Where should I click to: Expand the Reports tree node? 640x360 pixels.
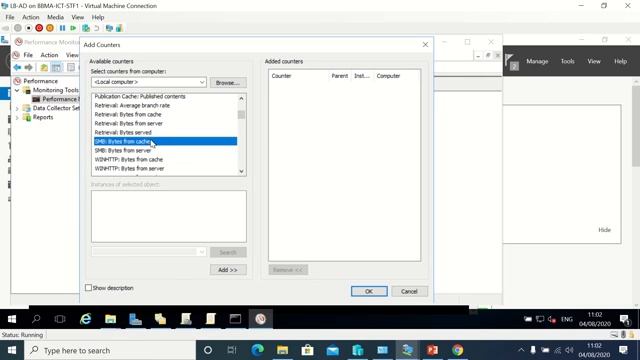[x=17, y=118]
